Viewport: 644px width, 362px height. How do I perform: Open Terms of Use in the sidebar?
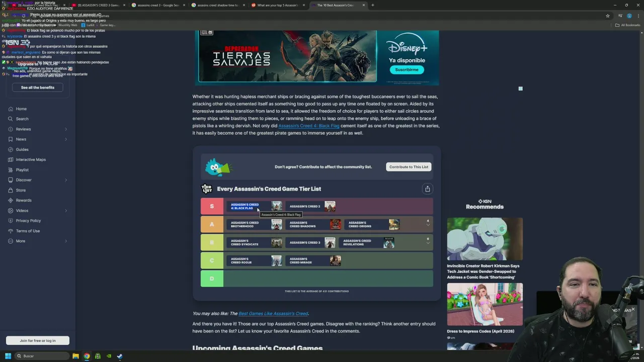tap(28, 231)
